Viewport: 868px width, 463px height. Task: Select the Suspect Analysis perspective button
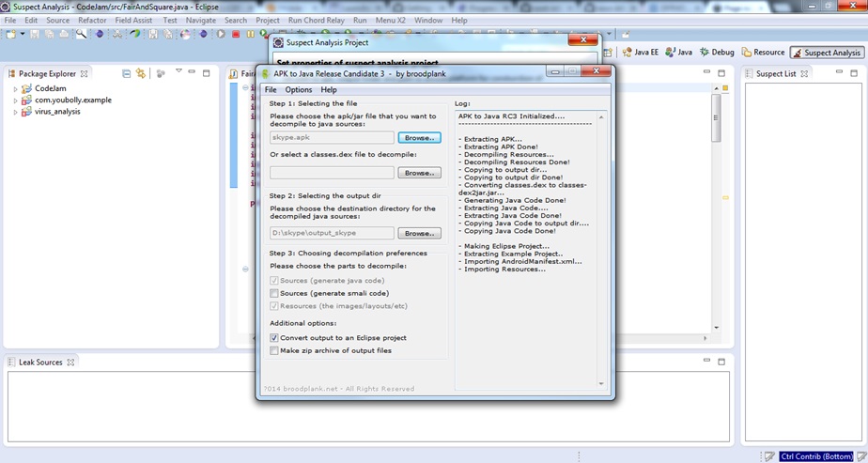[827, 52]
